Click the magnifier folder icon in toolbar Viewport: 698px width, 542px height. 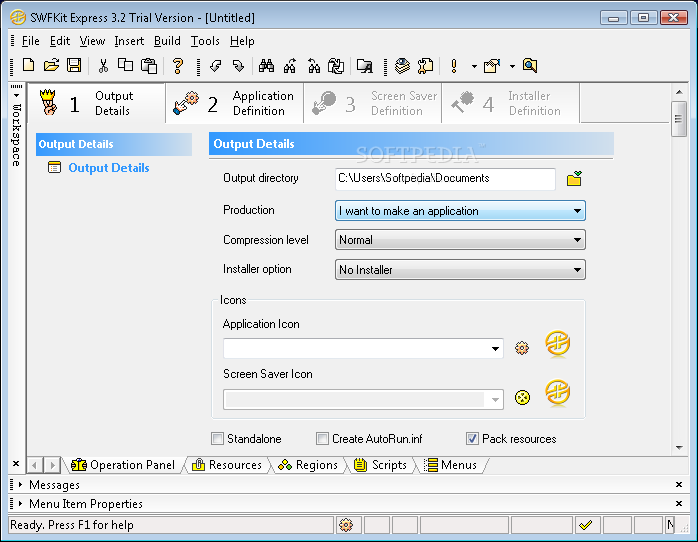coord(530,65)
